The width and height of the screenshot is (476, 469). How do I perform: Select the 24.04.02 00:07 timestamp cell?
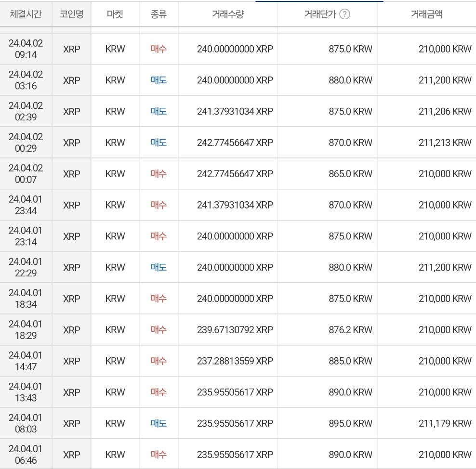click(26, 174)
